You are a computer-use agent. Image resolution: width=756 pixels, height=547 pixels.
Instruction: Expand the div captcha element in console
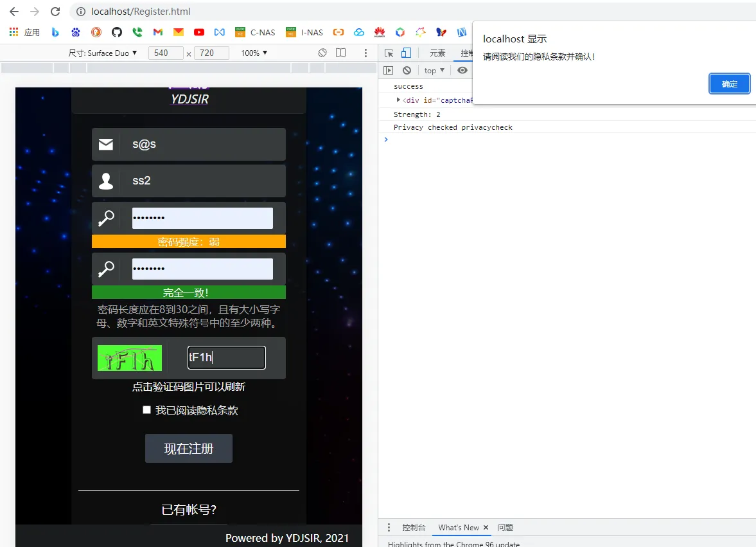tap(398, 100)
